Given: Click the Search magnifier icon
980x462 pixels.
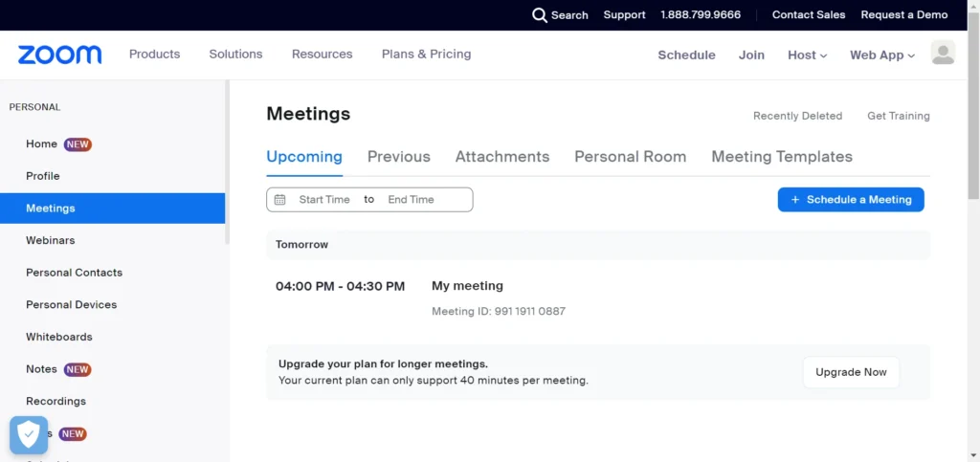Looking at the screenshot, I should click(540, 15).
